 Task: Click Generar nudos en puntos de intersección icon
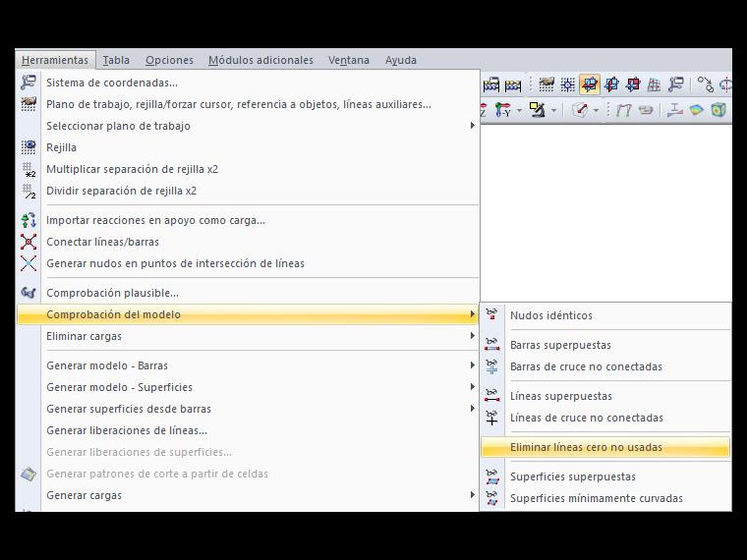click(29, 263)
